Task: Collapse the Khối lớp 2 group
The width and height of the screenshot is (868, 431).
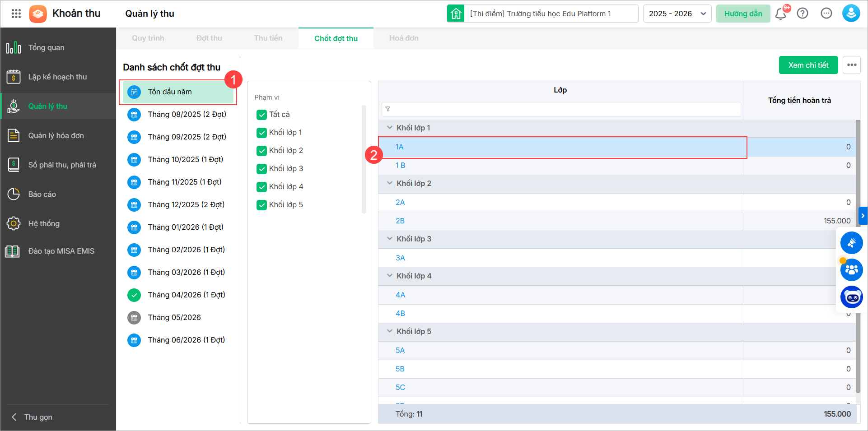Action: (x=390, y=183)
